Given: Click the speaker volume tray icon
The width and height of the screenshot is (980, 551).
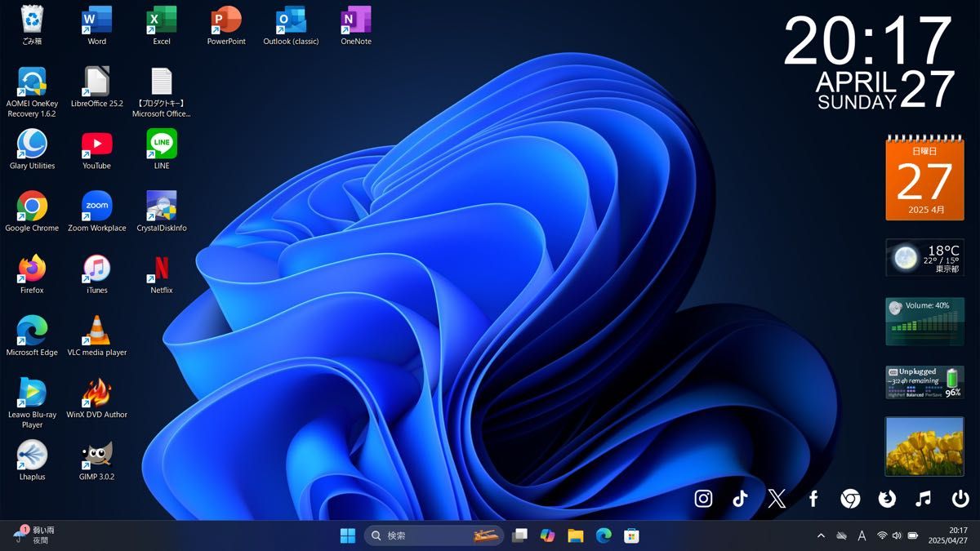Looking at the screenshot, I should click(x=897, y=535).
